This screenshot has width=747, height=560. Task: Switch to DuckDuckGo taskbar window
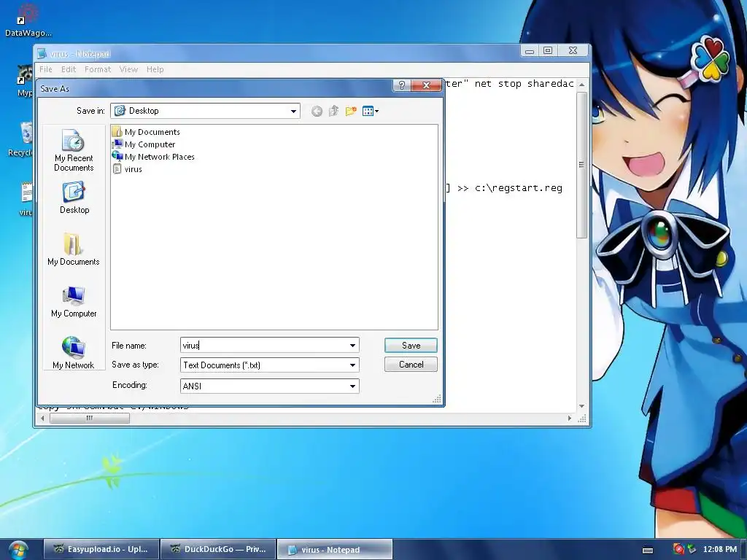coord(218,549)
